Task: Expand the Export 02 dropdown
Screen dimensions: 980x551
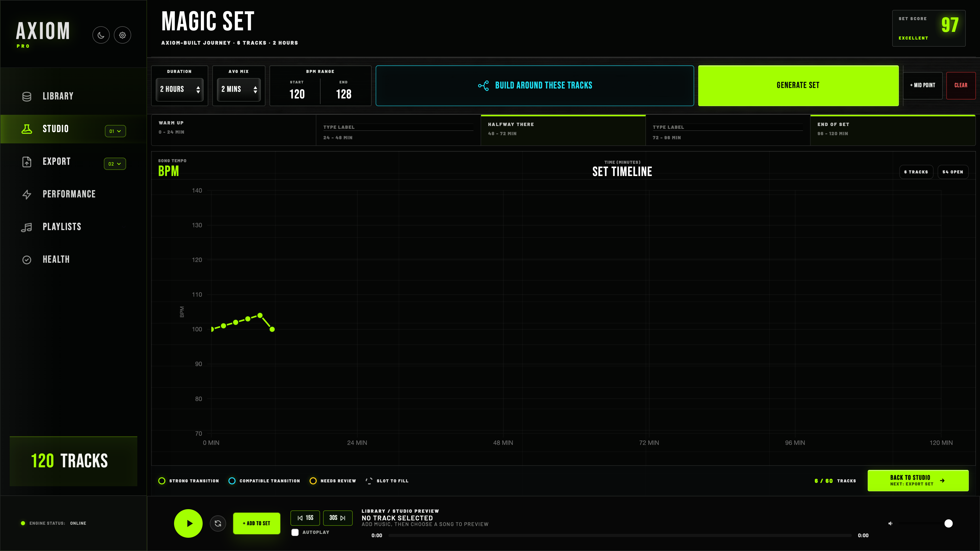Action: pos(115,164)
